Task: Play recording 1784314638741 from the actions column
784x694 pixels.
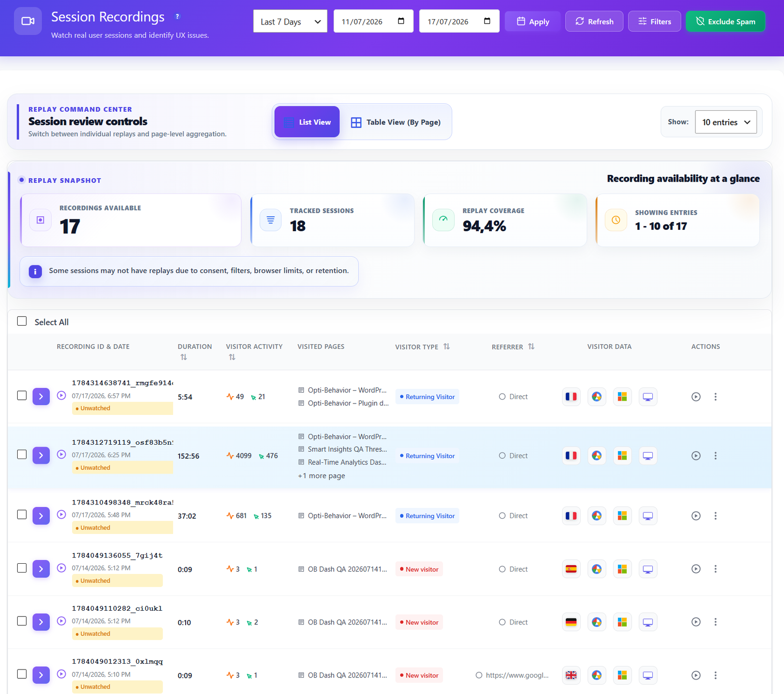Action: [696, 397]
